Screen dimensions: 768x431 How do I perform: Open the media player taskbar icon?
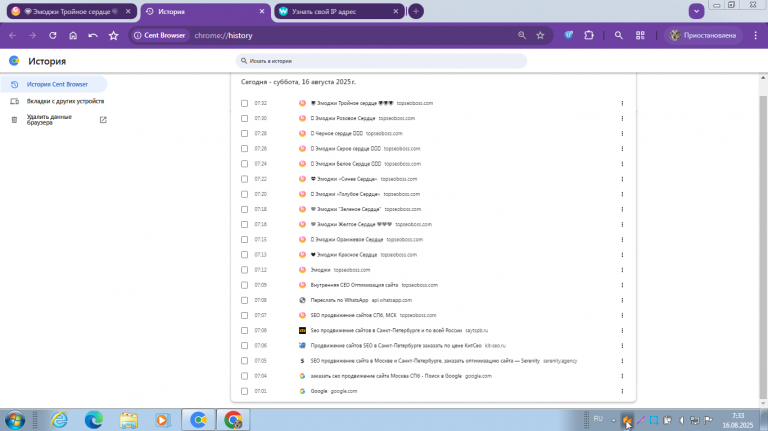162,420
